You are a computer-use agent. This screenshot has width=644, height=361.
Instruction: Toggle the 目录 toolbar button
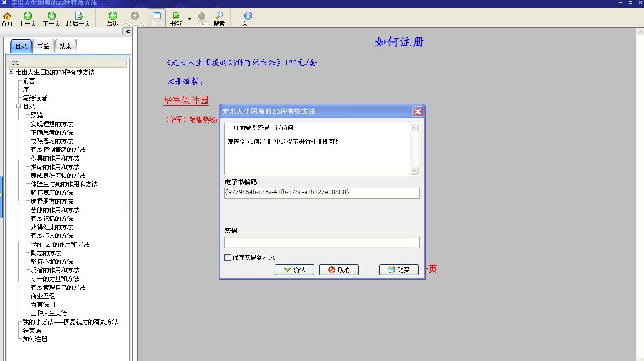pyautogui.click(x=157, y=19)
